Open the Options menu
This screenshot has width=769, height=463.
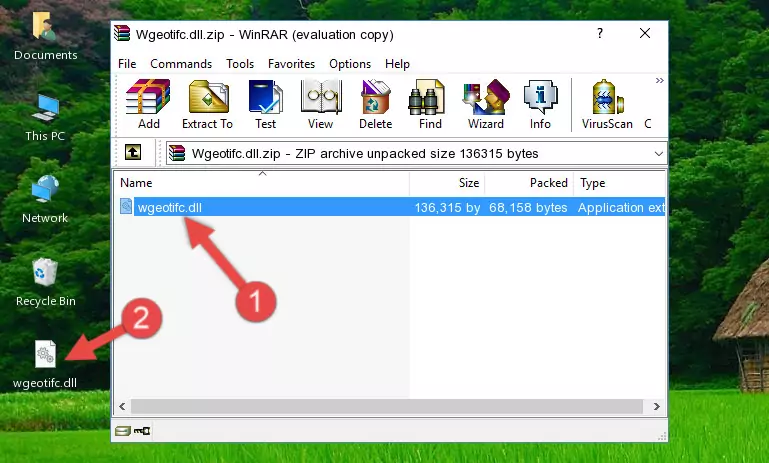(x=350, y=64)
